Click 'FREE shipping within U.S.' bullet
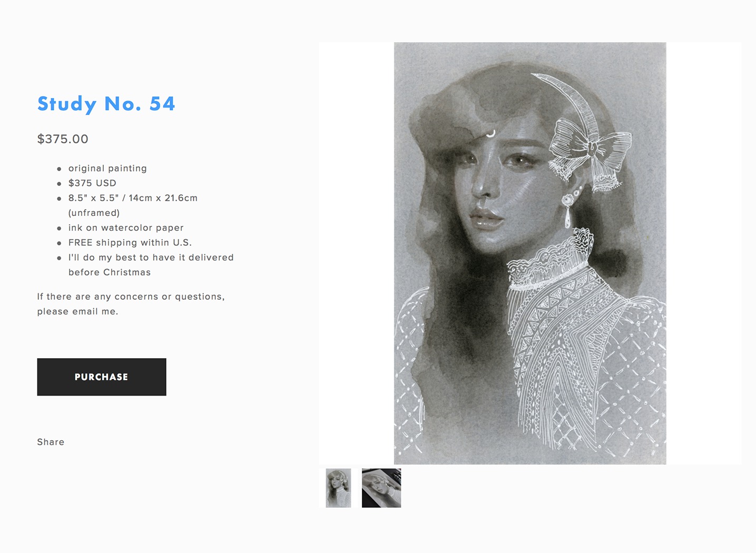Image resolution: width=756 pixels, height=553 pixels. click(x=130, y=243)
